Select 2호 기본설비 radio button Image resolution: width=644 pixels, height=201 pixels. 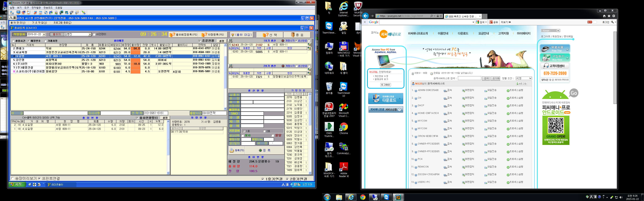tap(264, 131)
